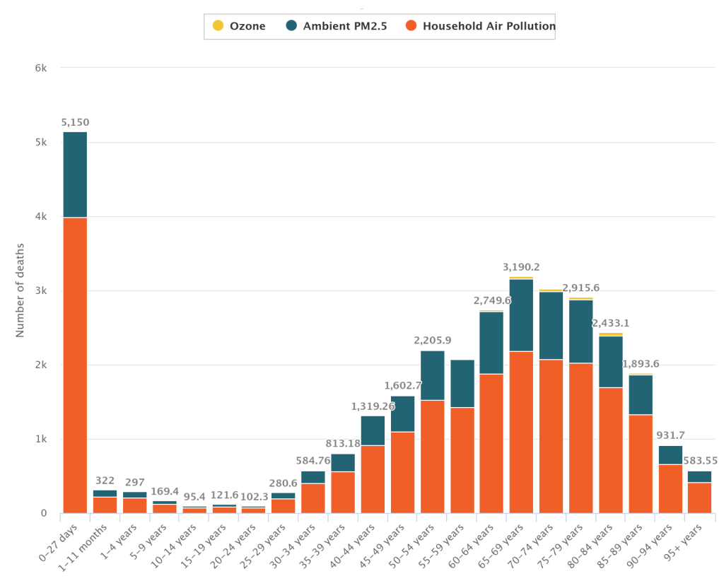Image resolution: width=724 pixels, height=588 pixels.
Task: Toggle the Ozone series legend label
Action: tap(247, 26)
